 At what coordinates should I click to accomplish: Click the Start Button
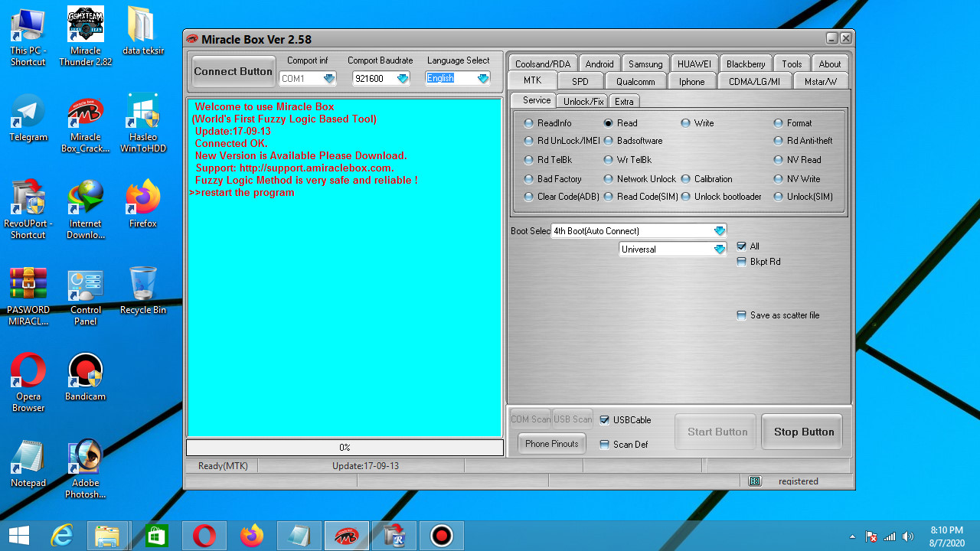pyautogui.click(x=717, y=432)
